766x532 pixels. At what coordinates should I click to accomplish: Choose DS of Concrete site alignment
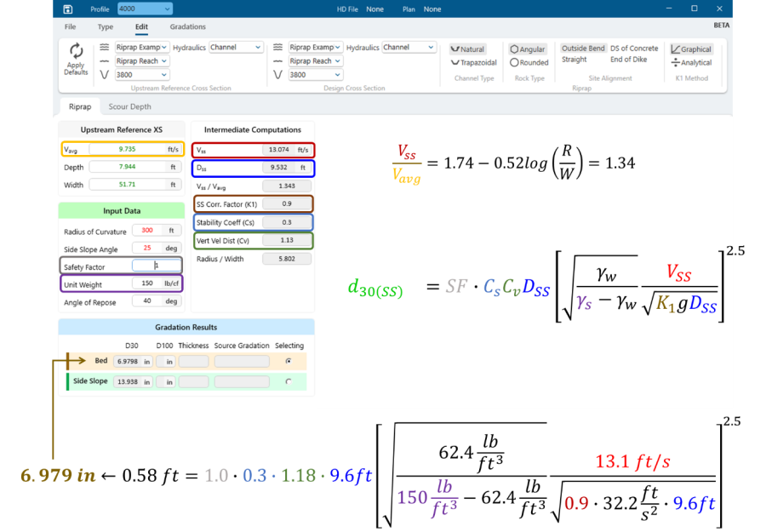pyautogui.click(x=634, y=49)
